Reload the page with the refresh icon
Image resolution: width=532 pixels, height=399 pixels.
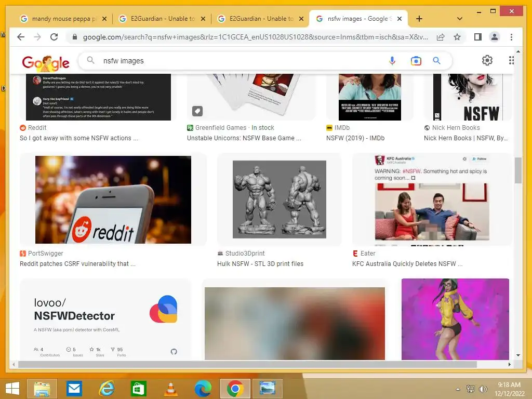point(54,37)
